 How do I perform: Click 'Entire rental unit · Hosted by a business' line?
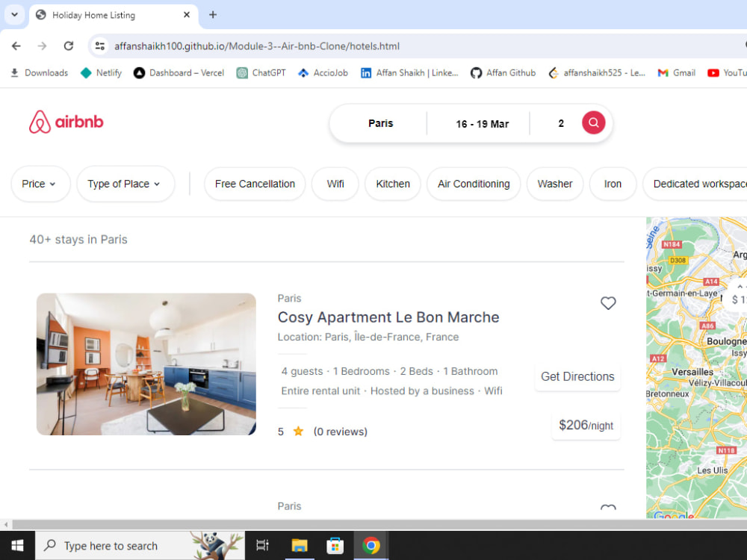point(391,391)
